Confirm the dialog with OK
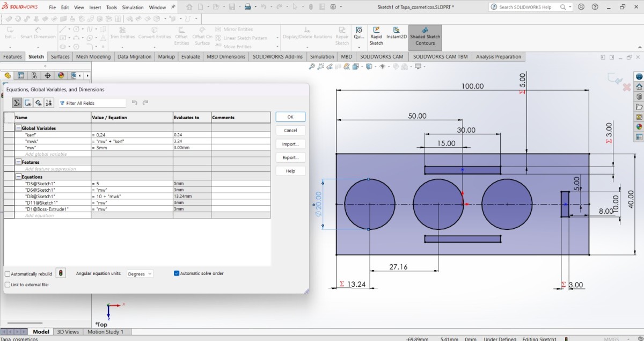The height and width of the screenshot is (341, 644). click(290, 117)
